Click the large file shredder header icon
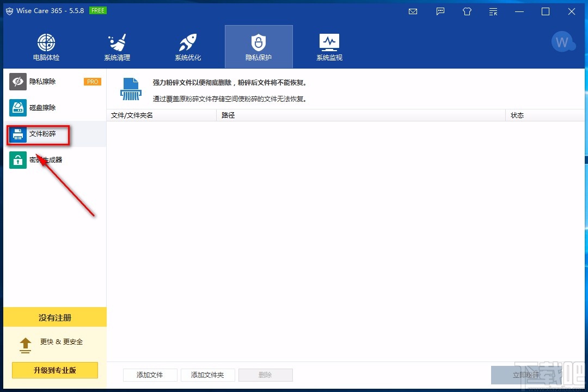Screen dimensions: 588x392 coord(131,89)
